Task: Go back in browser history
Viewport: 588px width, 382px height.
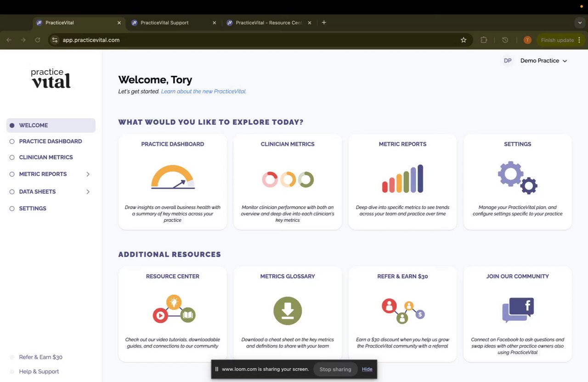Action: click(x=9, y=40)
